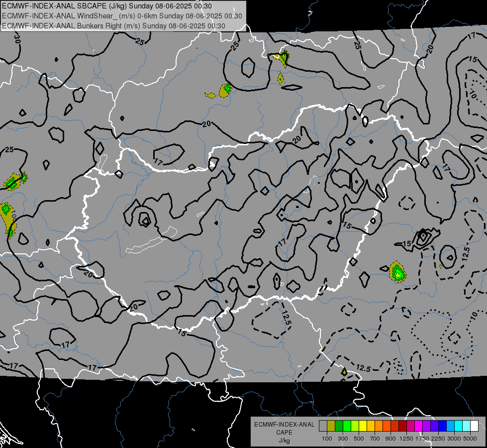Image resolution: width=487 pixels, height=448 pixels.
Task: Click legend tick value 500
Action: [x=359, y=439]
